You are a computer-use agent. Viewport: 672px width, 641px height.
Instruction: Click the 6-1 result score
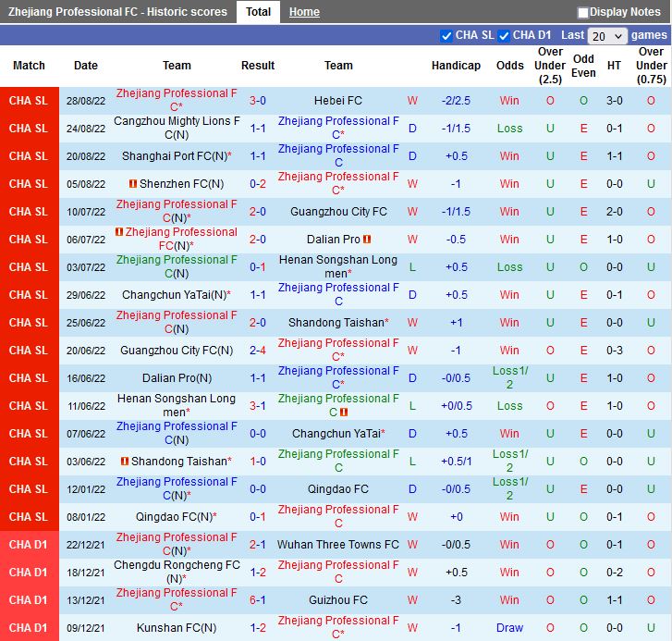pyautogui.click(x=258, y=600)
